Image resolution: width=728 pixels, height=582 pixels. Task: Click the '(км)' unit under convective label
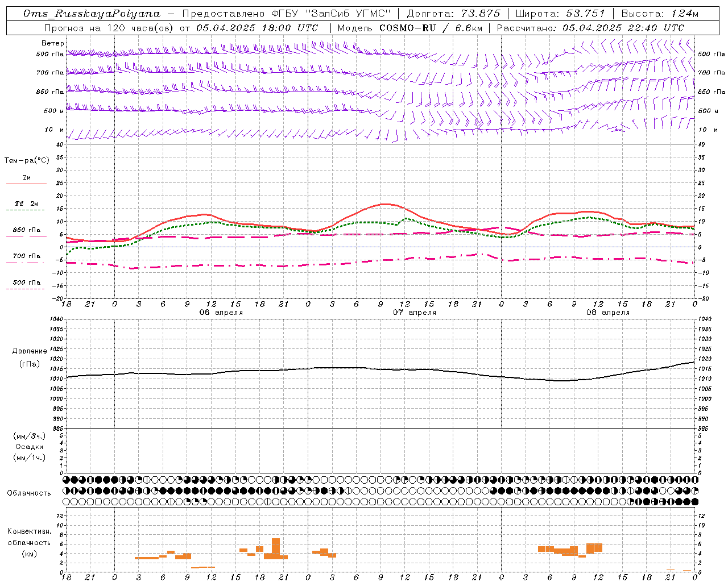(30, 554)
